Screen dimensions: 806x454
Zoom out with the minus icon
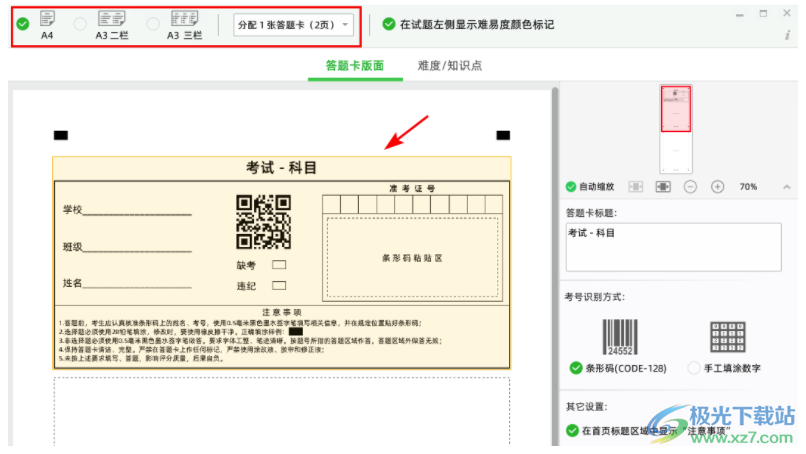coord(690,187)
